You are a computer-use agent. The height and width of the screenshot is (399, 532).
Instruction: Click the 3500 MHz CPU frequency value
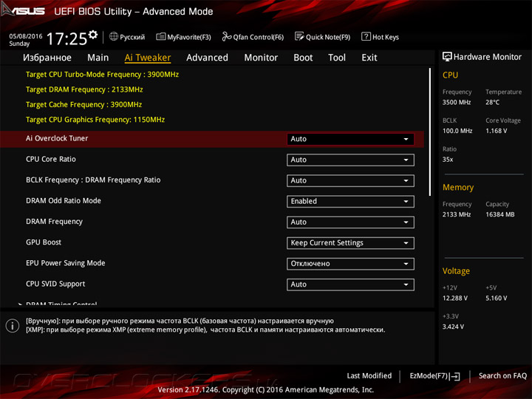pos(457,102)
